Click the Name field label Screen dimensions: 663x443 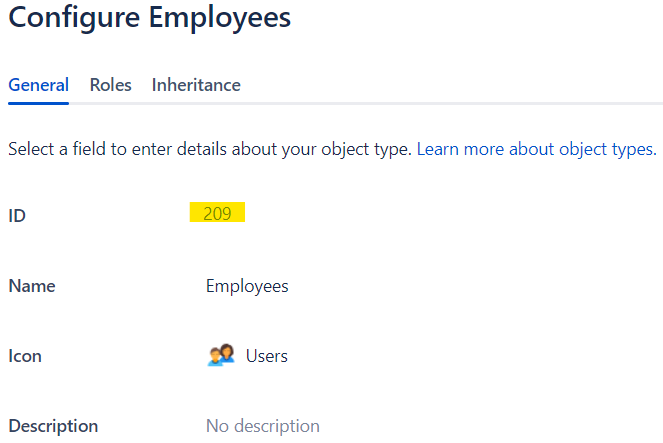tap(32, 286)
